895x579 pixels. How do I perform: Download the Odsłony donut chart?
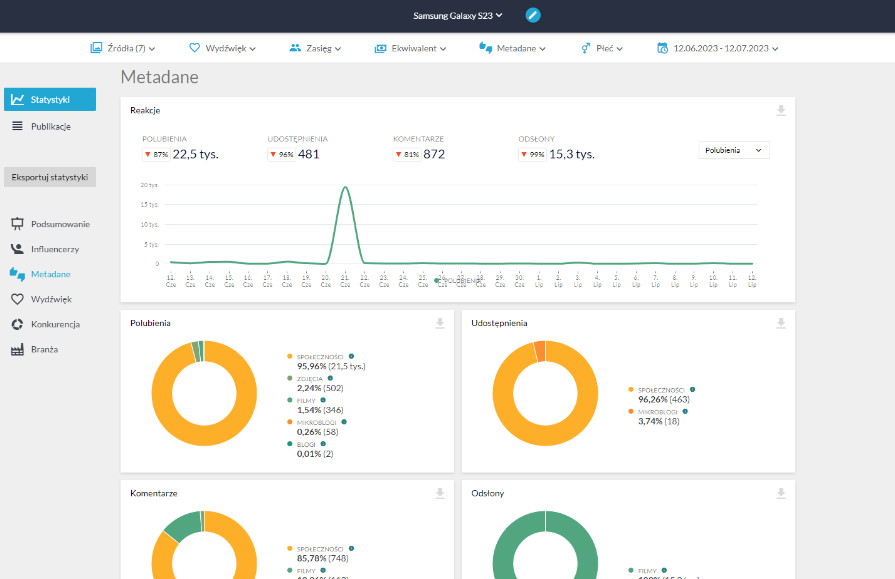781,493
